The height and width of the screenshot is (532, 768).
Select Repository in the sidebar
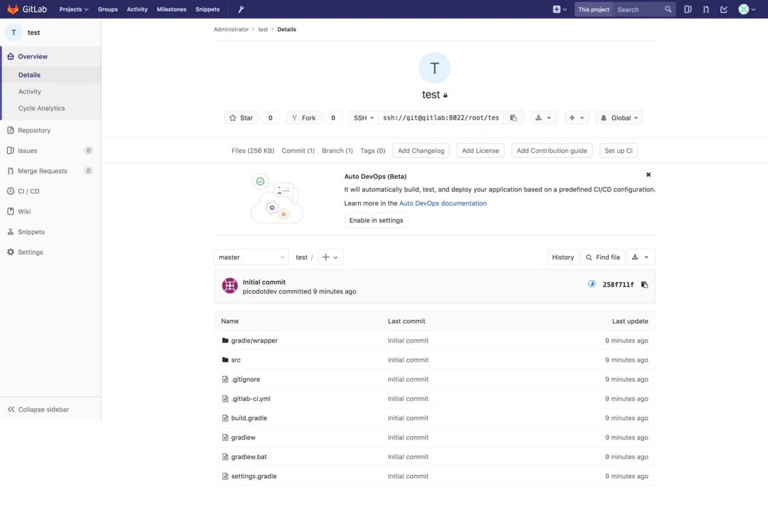pos(34,130)
